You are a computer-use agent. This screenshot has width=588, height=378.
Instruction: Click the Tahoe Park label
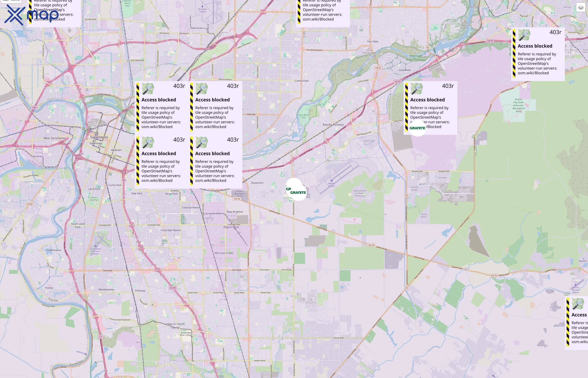click(171, 194)
